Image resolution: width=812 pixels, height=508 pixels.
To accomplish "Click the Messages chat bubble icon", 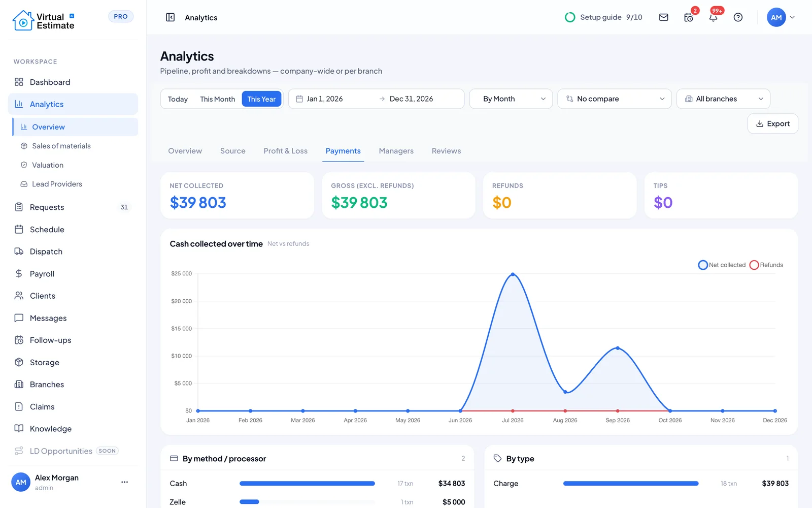I will tap(19, 318).
